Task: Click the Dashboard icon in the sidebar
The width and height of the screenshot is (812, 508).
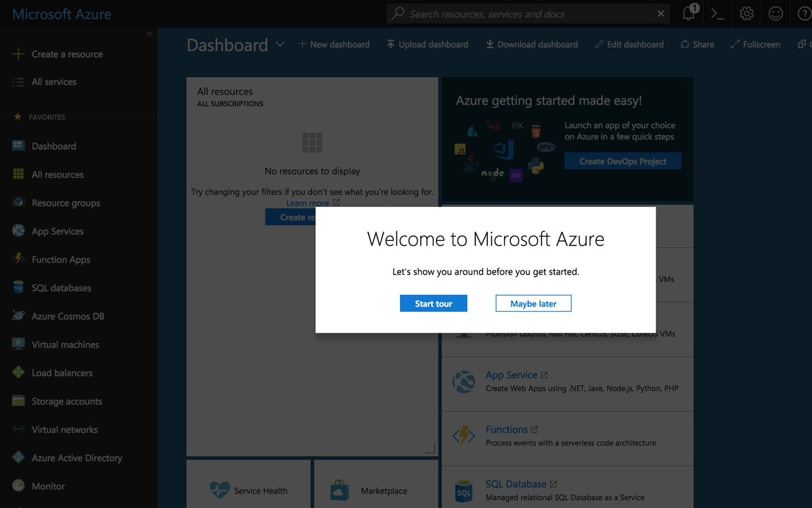Action: click(18, 146)
